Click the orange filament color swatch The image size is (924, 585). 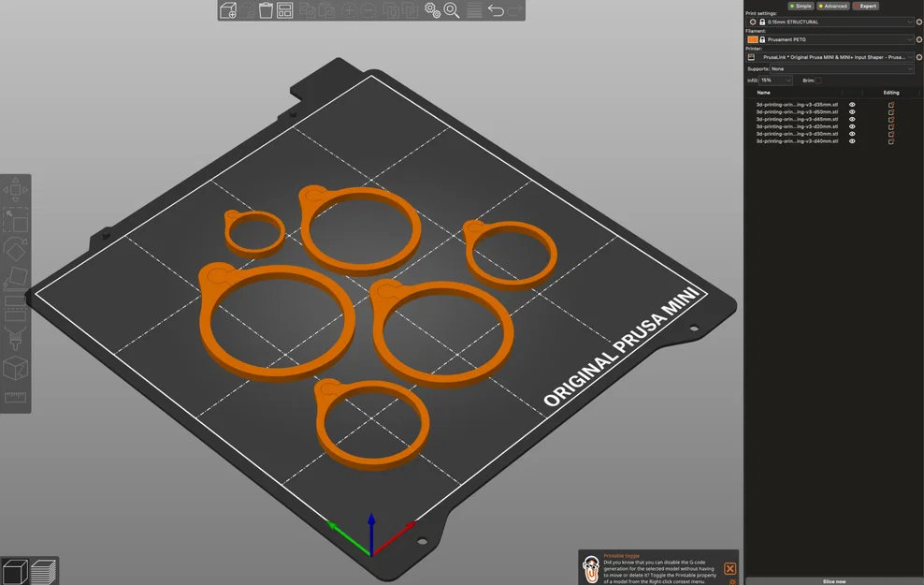[753, 39]
